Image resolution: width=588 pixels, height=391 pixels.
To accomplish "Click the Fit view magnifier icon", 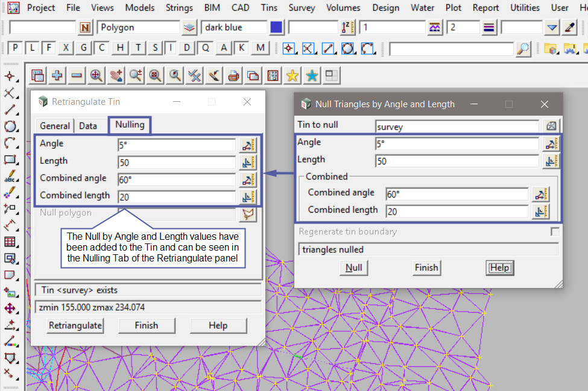I will (96, 76).
